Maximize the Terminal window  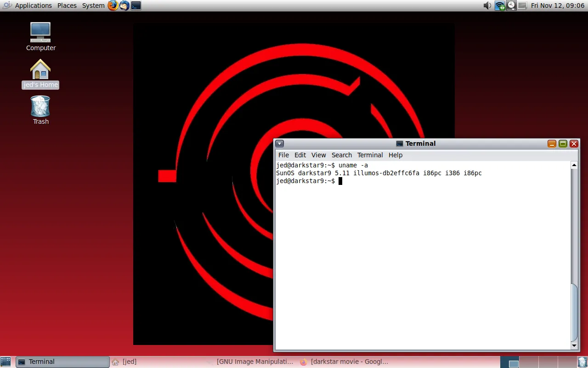(x=563, y=144)
